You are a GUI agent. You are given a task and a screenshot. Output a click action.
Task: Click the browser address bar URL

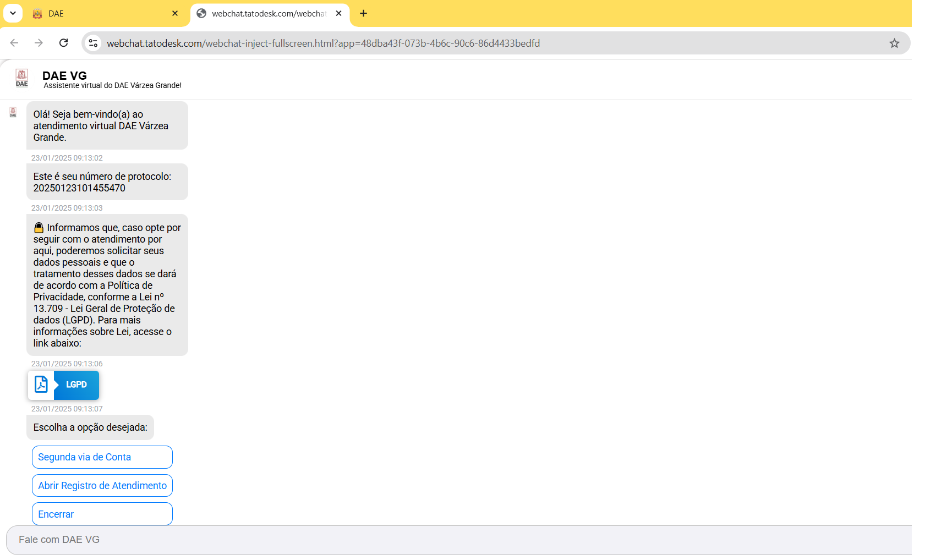pos(323,43)
